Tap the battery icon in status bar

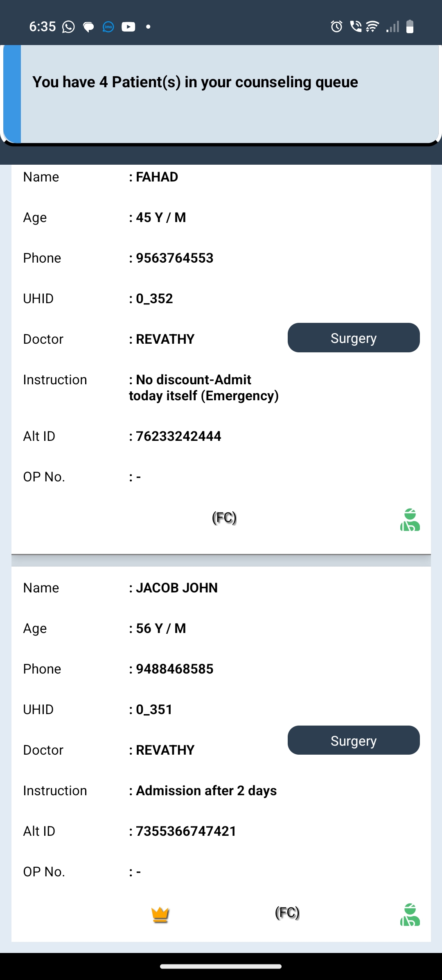point(410,27)
